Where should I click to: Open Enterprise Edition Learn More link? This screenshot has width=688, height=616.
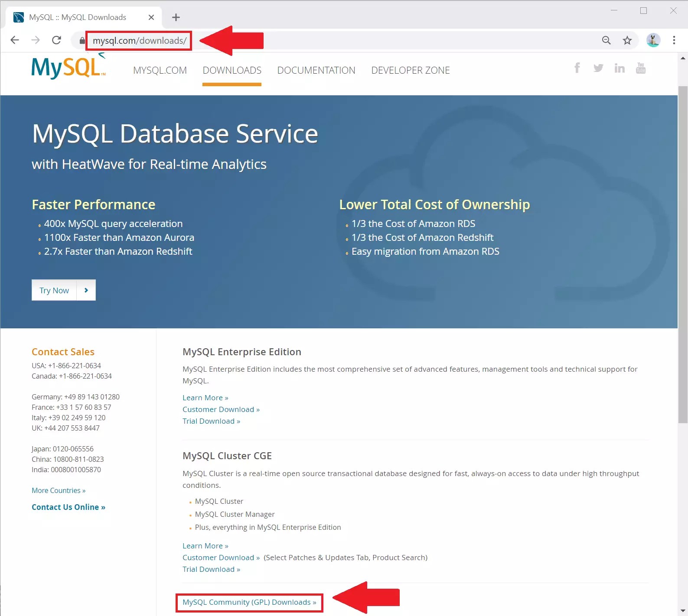(205, 398)
